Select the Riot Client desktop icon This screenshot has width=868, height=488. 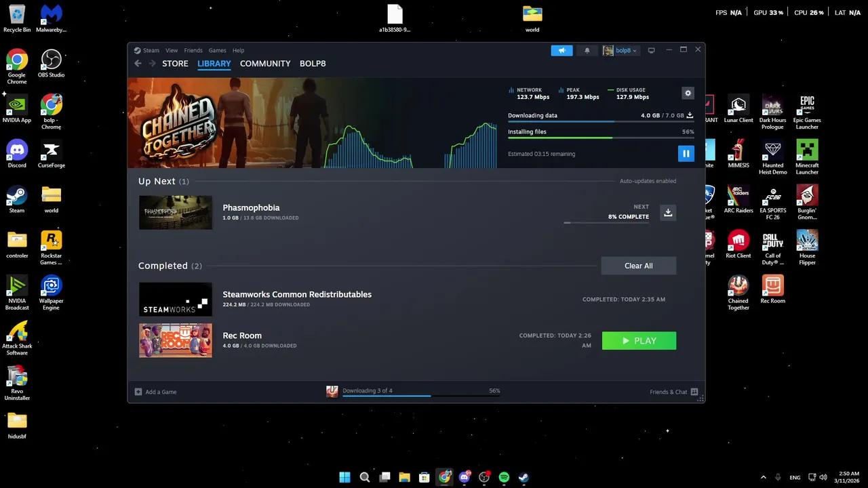[x=738, y=245]
